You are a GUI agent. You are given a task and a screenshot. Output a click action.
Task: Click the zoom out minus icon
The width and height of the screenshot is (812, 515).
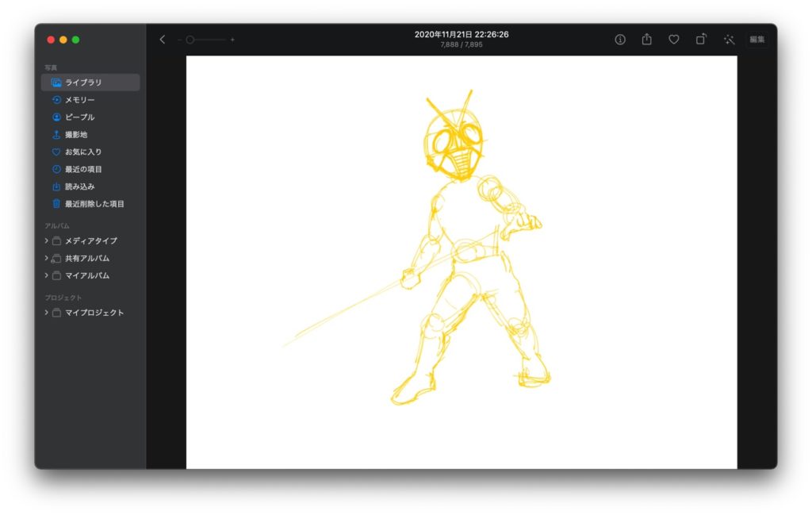179,40
